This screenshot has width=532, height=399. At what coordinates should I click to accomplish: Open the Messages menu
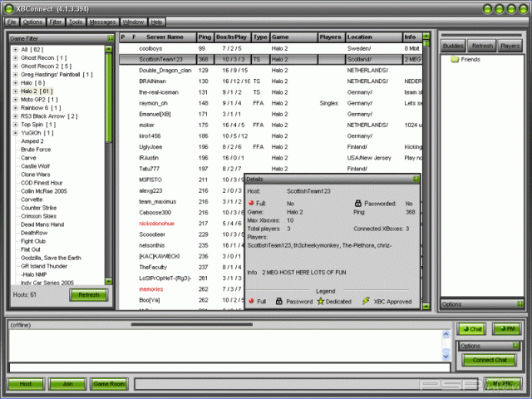102,21
